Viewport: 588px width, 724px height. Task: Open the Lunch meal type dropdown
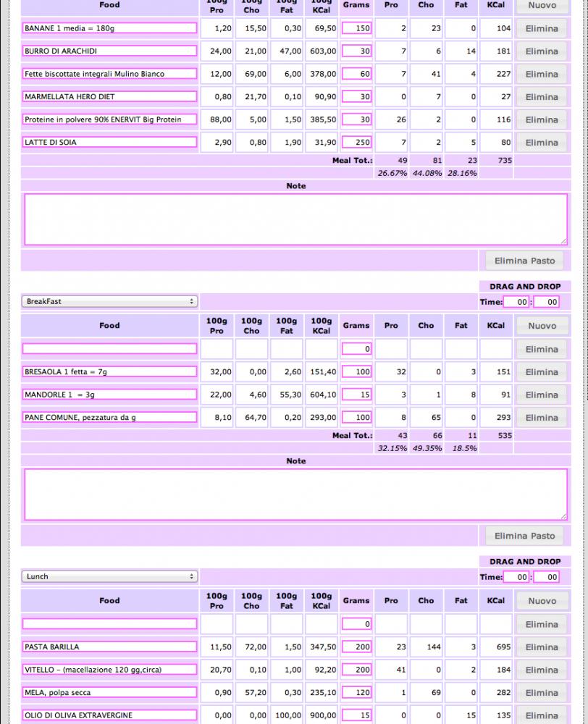pyautogui.click(x=109, y=577)
